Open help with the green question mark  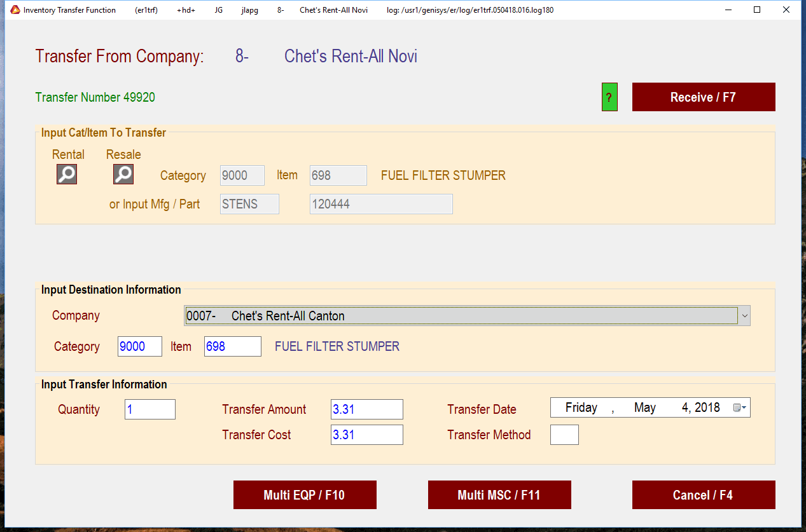click(609, 97)
